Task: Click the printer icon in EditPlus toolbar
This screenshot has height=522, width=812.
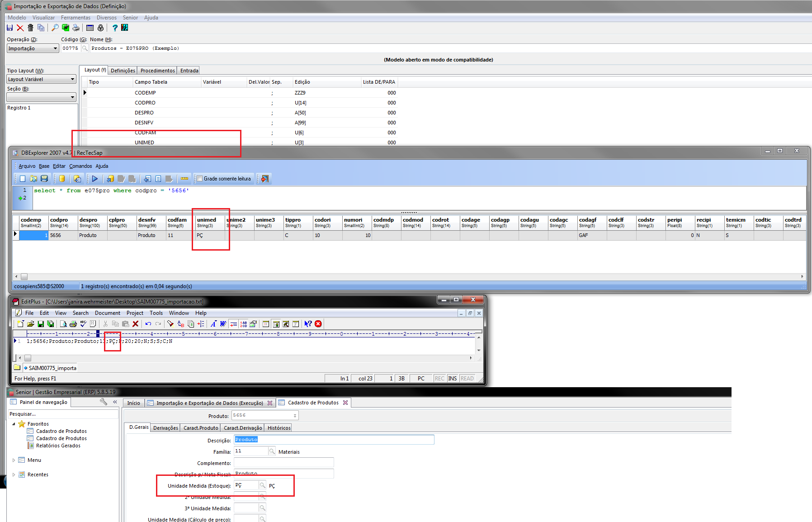Action: pos(73,324)
